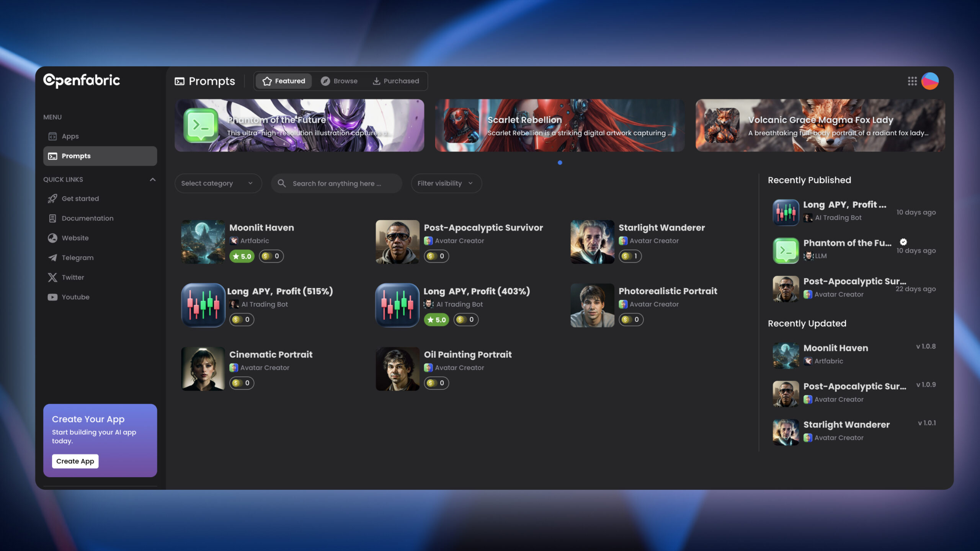Screen dimensions: 980x551
Task: Select Apps in the menu
Action: 70,136
